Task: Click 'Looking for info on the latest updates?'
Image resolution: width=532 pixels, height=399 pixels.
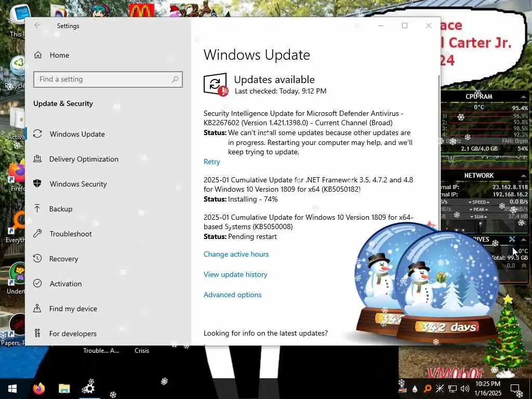Action: [x=265, y=333]
